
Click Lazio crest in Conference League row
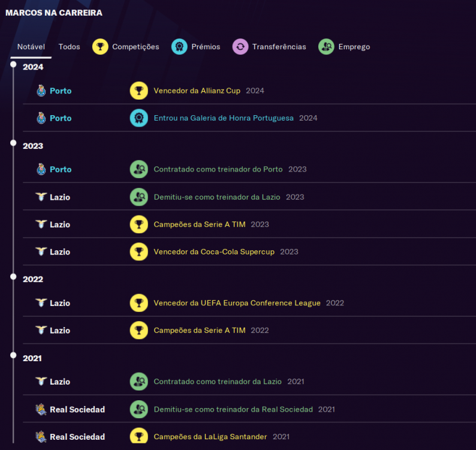[41, 303]
